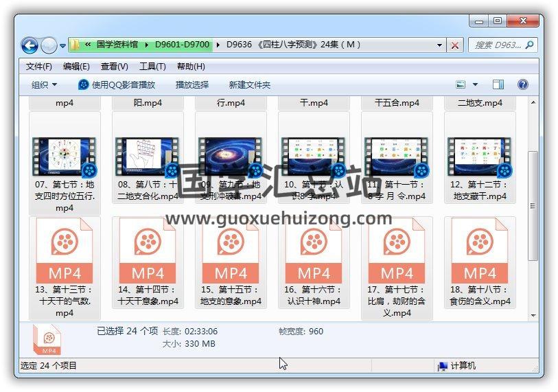
Task: Navigate to 国学资料馆 breadcrumb
Action: 117,45
